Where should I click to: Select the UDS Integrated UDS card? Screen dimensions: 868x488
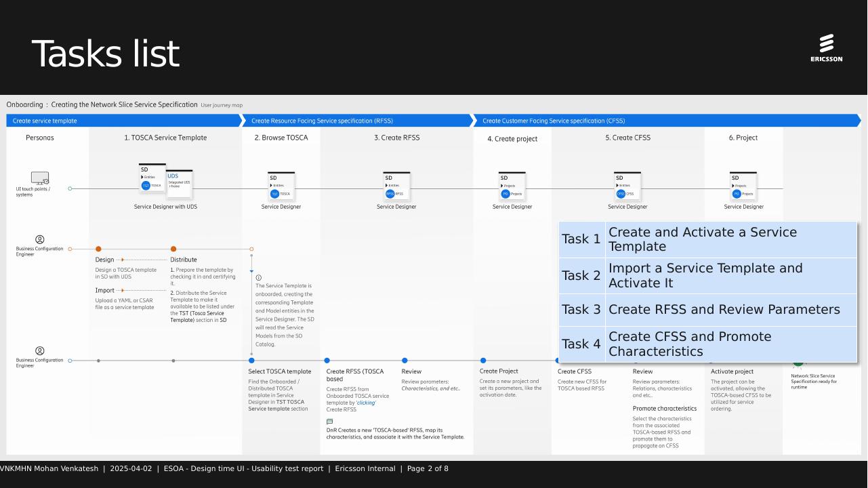coord(180,183)
